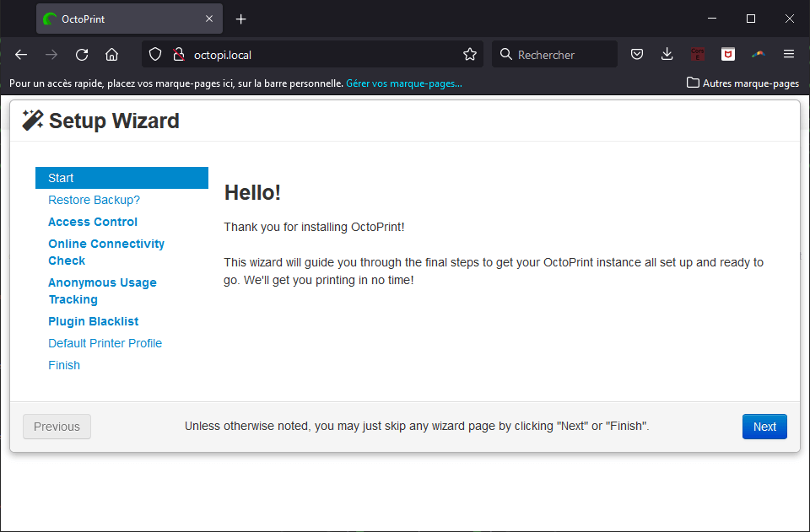Click the CORS extension icon

pyautogui.click(x=698, y=54)
